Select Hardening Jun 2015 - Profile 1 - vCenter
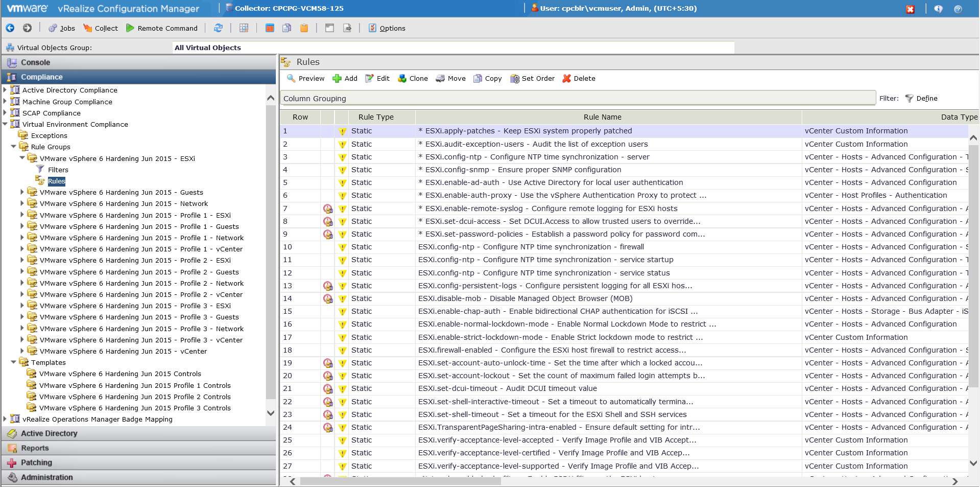The height and width of the screenshot is (487, 980). click(x=141, y=249)
